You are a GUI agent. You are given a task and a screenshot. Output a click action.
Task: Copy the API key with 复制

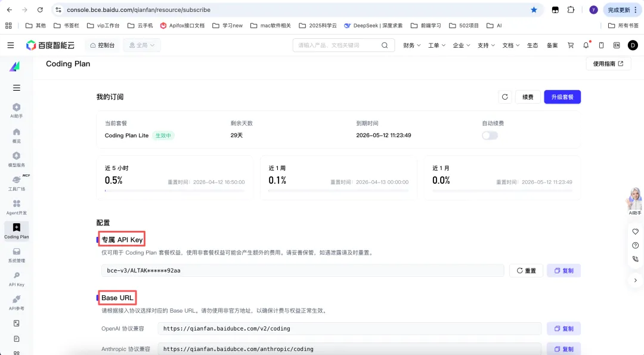[563, 270]
